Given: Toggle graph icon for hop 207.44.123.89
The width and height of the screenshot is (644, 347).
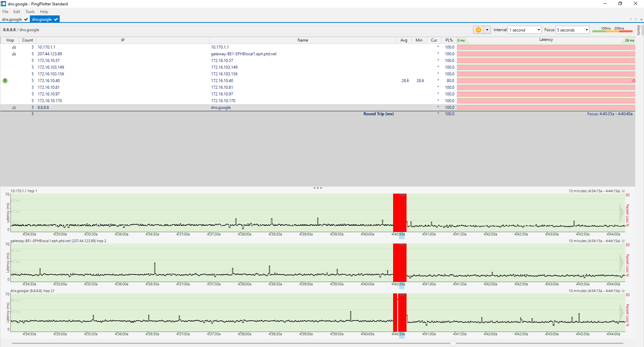Looking at the screenshot, I should 14,54.
